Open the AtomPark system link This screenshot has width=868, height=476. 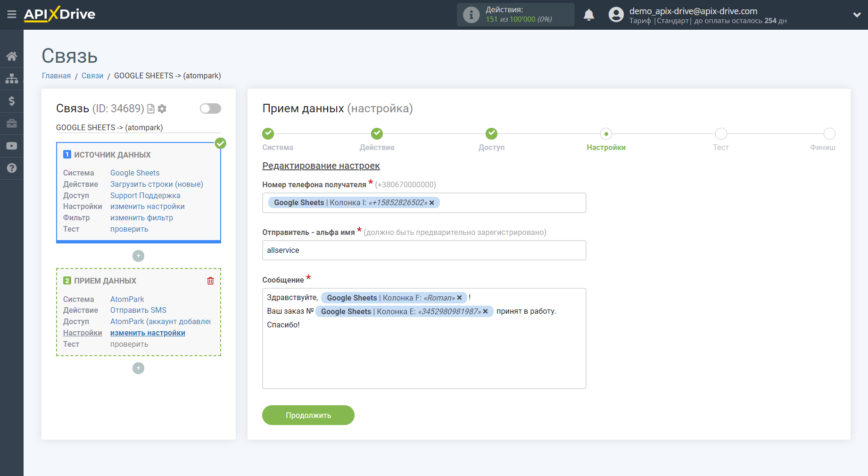coord(127,299)
